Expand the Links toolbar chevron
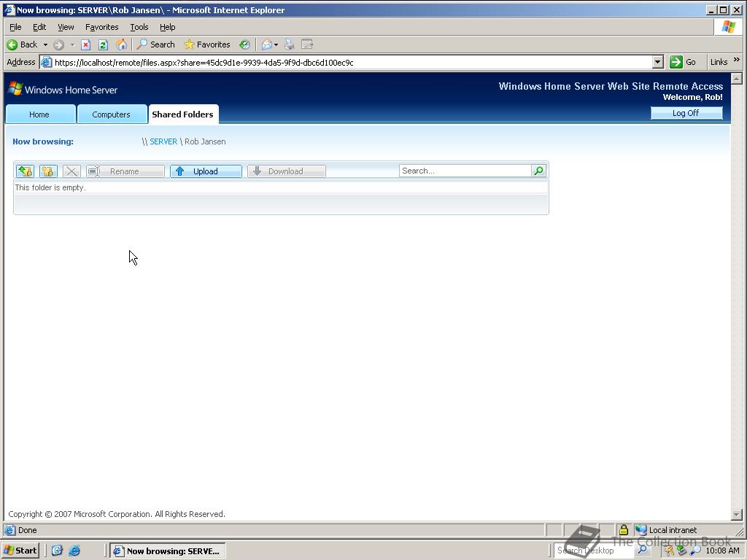This screenshot has height=560, width=747. [737, 60]
